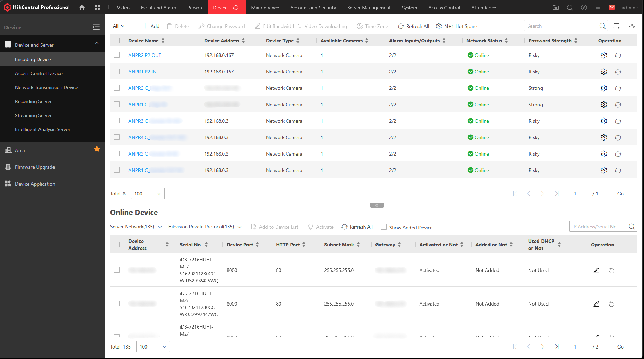Check the ANPR4 C_ row checkbox

[x=117, y=137]
